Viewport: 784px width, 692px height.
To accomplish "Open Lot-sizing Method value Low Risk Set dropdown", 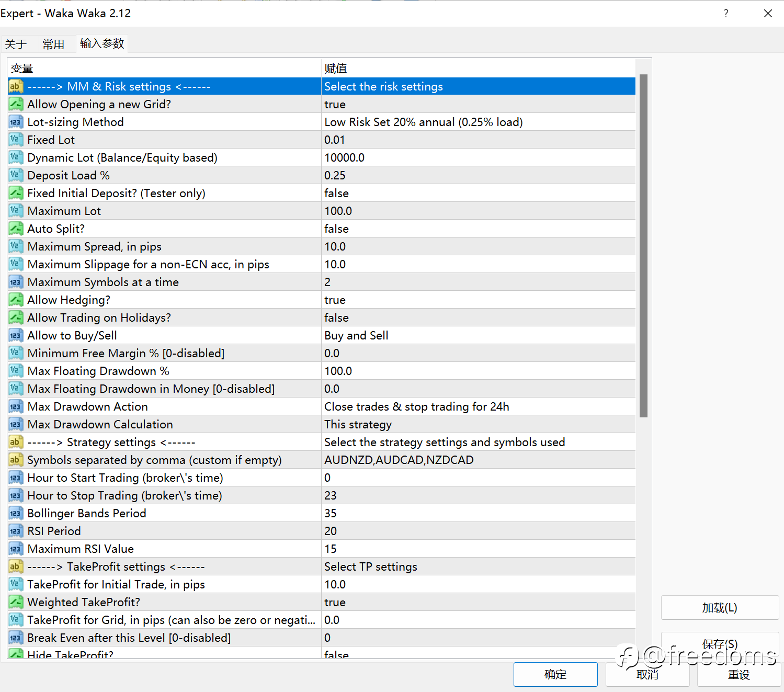I will [x=479, y=122].
